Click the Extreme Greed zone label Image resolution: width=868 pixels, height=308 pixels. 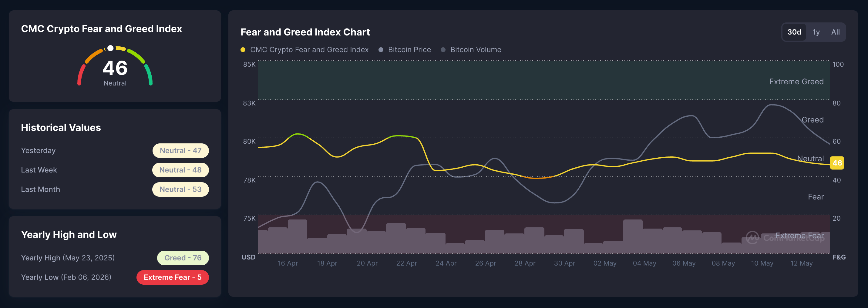796,82
